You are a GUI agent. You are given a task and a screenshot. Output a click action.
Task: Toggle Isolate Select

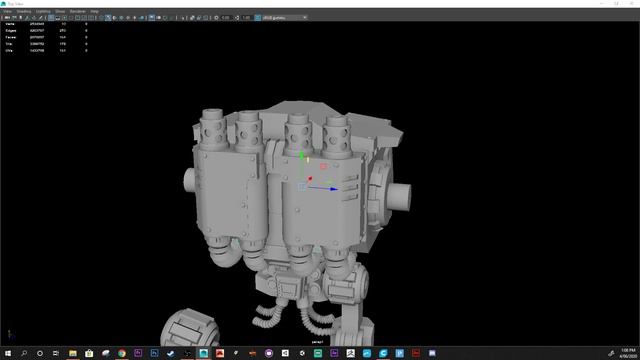coord(183,18)
